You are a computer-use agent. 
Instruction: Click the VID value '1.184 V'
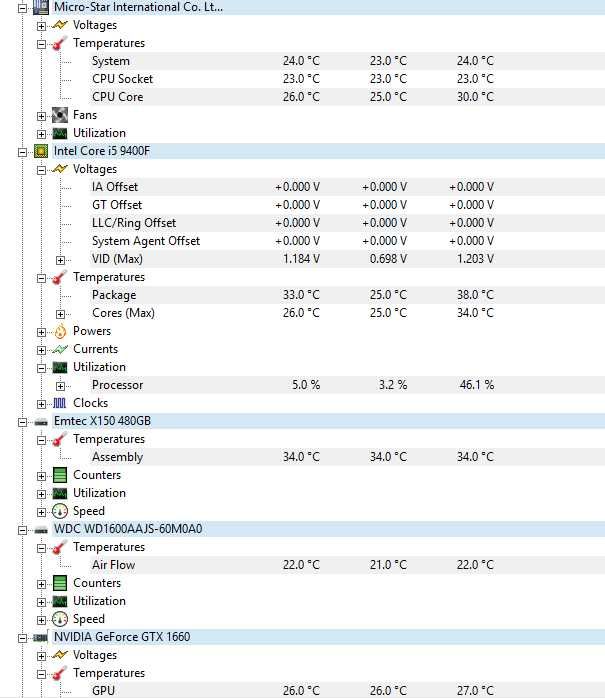[x=301, y=259]
